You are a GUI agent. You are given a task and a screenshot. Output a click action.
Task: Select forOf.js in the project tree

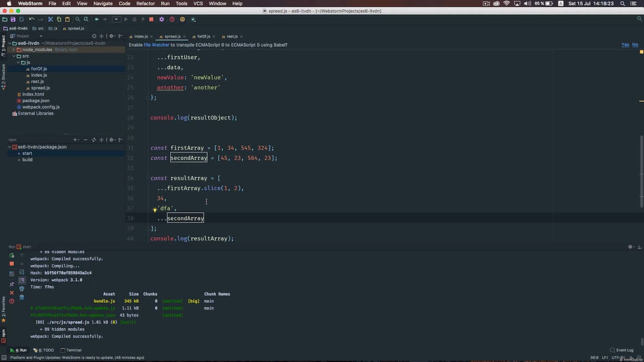coord(39,69)
